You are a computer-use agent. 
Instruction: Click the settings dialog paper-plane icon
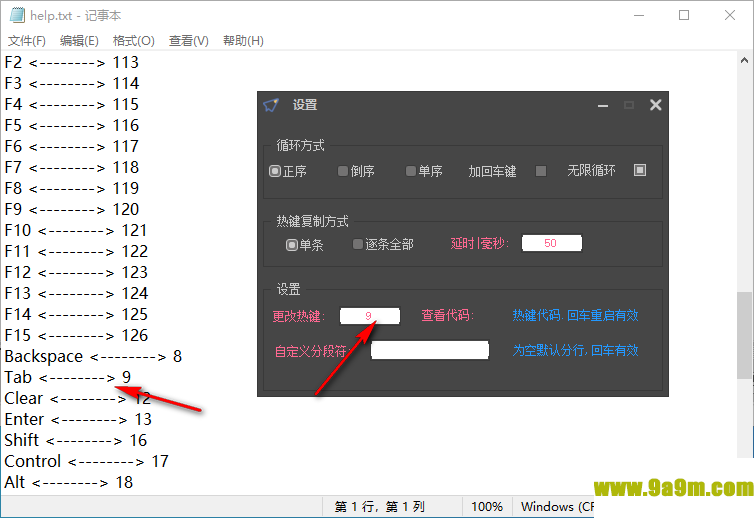point(271,105)
